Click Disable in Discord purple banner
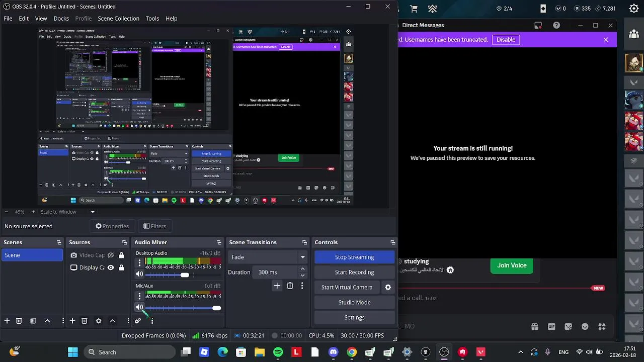644x362 pixels. click(506, 39)
